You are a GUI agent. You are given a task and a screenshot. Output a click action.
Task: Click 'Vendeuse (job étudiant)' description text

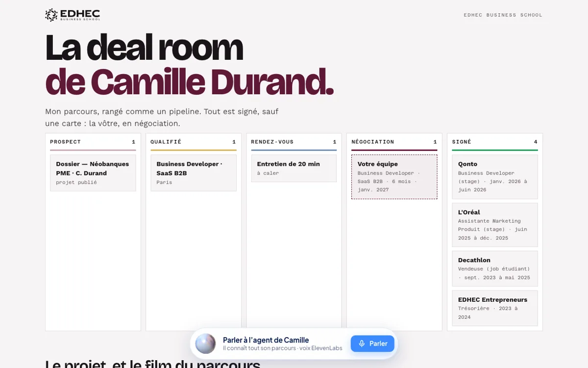(494, 273)
